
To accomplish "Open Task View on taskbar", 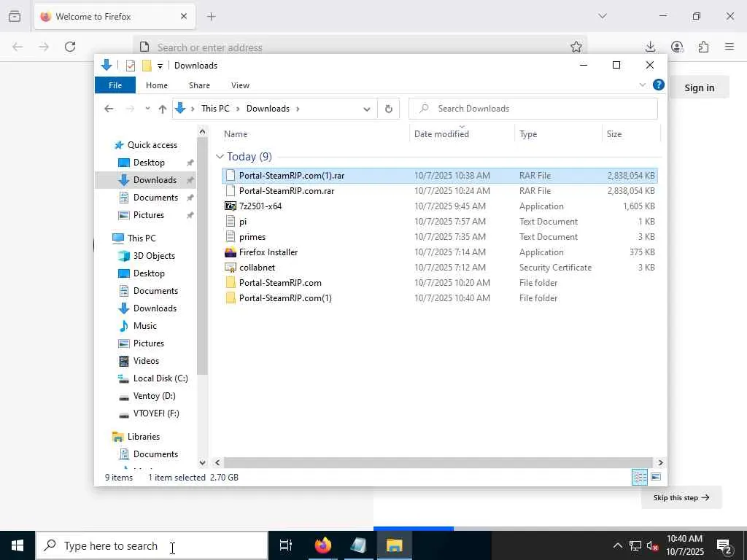I will click(286, 545).
